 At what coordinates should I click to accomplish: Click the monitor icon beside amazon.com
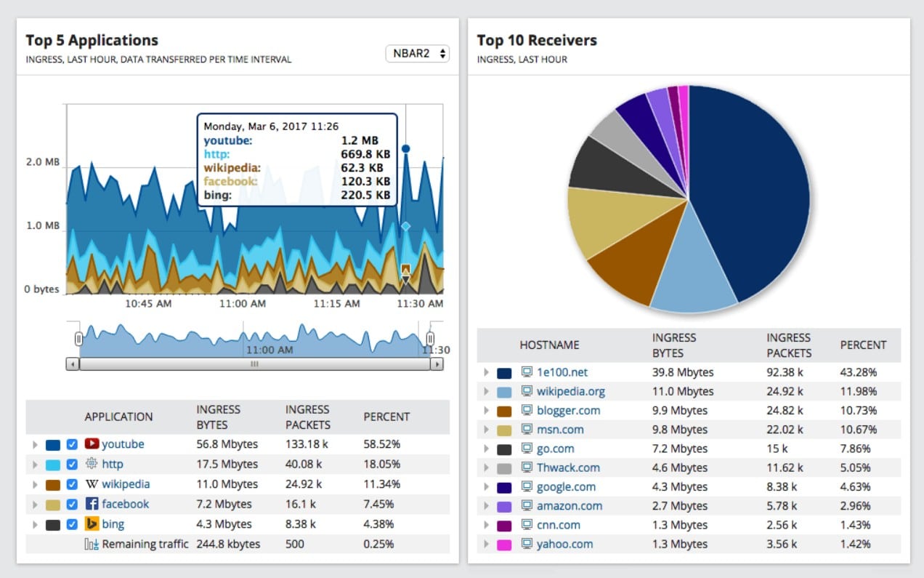click(x=527, y=506)
